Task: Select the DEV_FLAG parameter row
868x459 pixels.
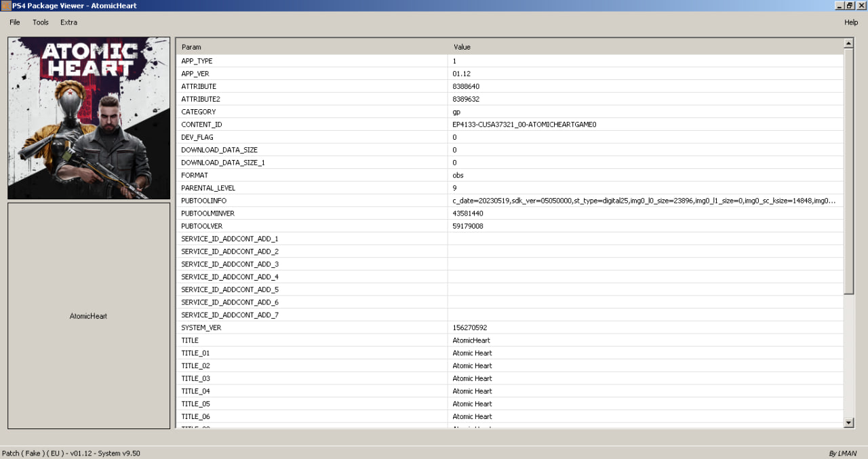Action: pyautogui.click(x=510, y=138)
